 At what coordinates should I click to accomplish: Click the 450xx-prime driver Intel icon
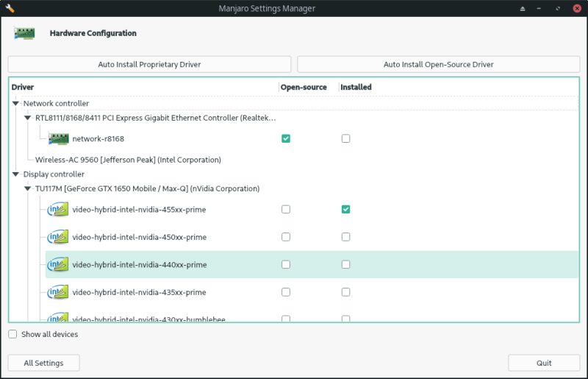(58, 237)
